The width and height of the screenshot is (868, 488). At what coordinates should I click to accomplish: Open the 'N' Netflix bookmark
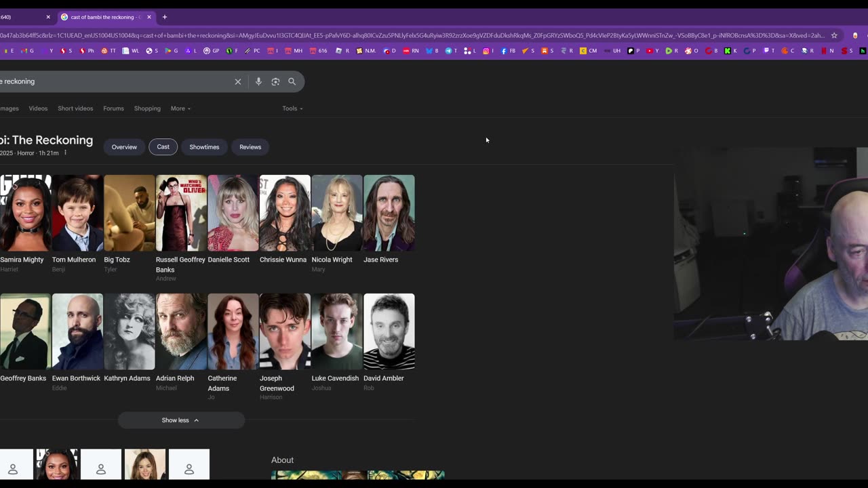(828, 50)
